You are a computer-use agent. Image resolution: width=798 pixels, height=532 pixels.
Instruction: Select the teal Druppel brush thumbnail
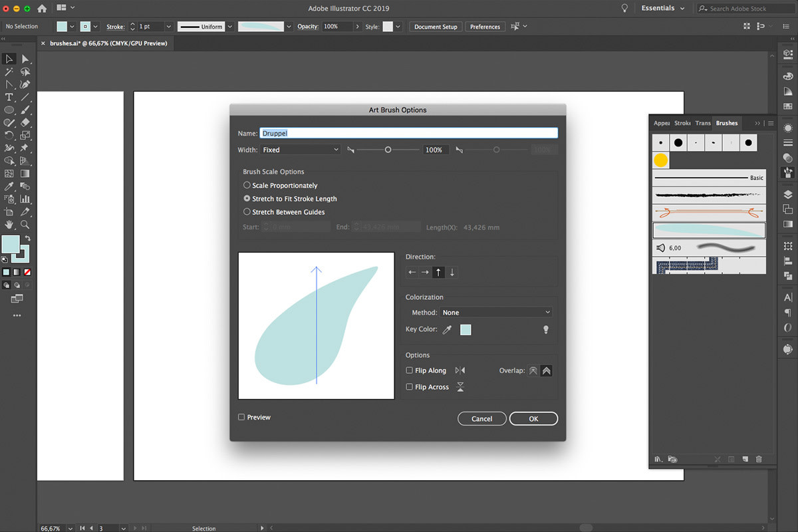coord(709,230)
